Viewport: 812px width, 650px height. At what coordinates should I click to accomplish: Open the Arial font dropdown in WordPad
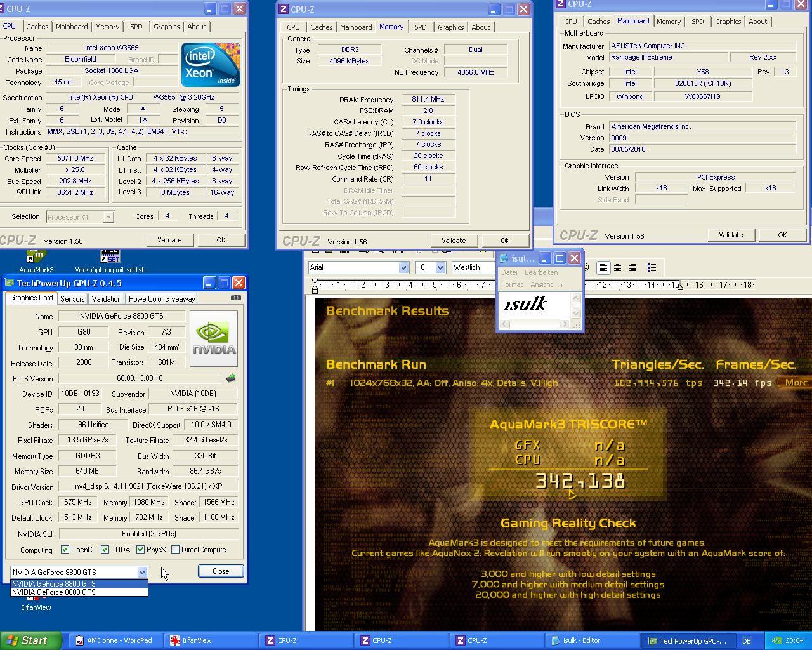point(403,268)
